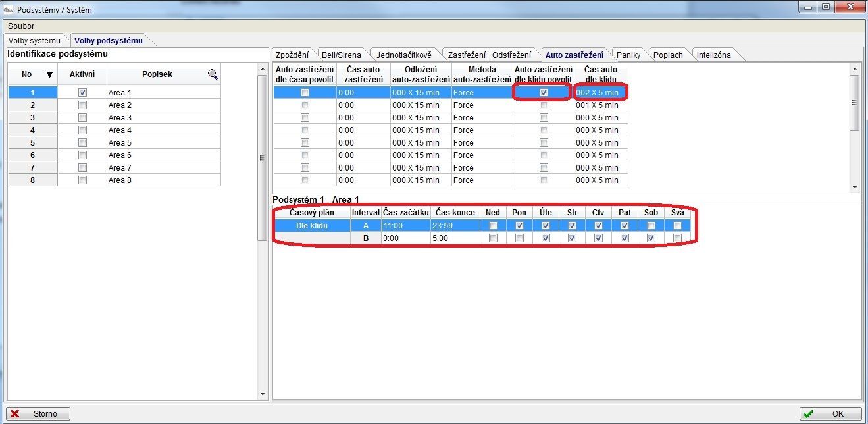The image size is (868, 424).
Task: Enable the Aktivní checkbox for Area 2
Action: [x=82, y=105]
